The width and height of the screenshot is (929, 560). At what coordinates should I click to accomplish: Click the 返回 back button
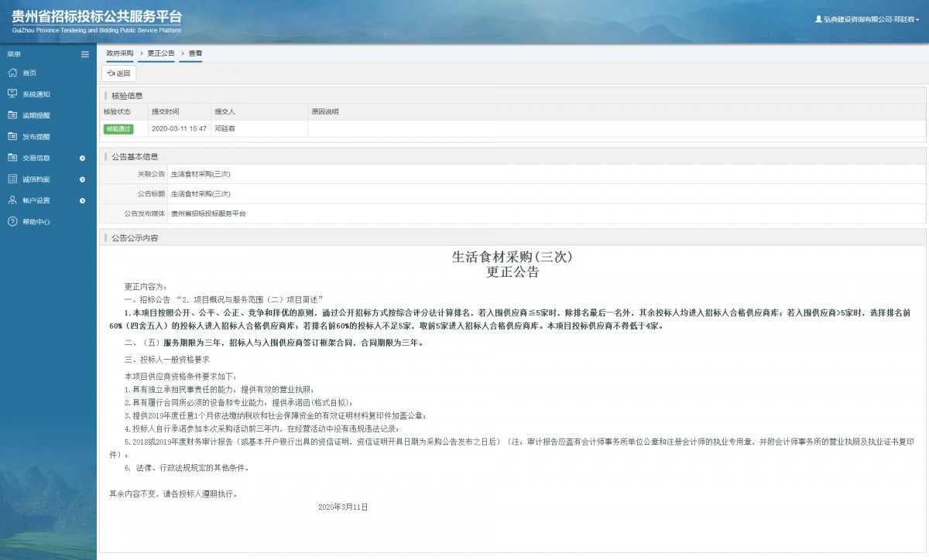[x=119, y=73]
